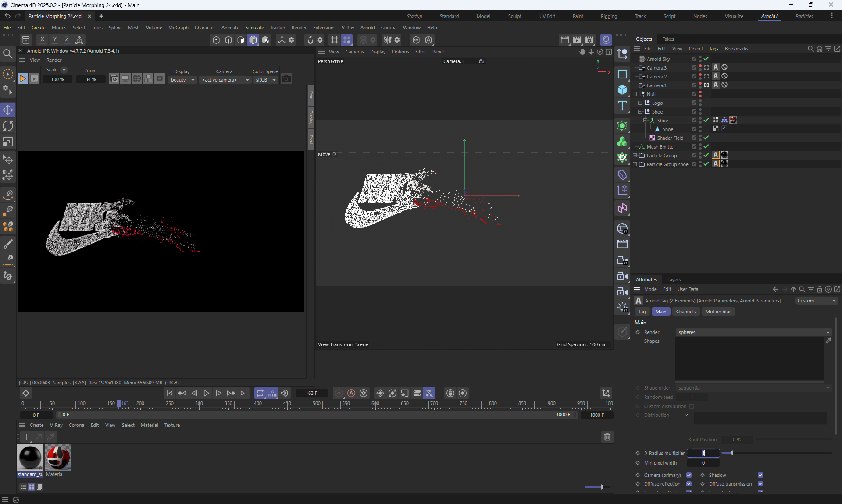The image size is (842, 504).
Task: Click the Move tool icon
Action: pyautogui.click(x=8, y=110)
